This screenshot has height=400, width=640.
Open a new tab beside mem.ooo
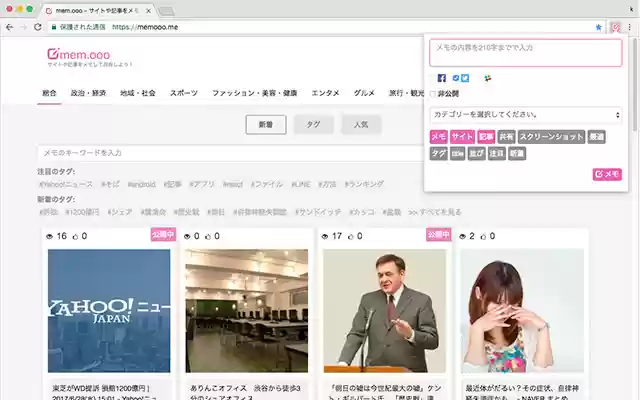166,11
